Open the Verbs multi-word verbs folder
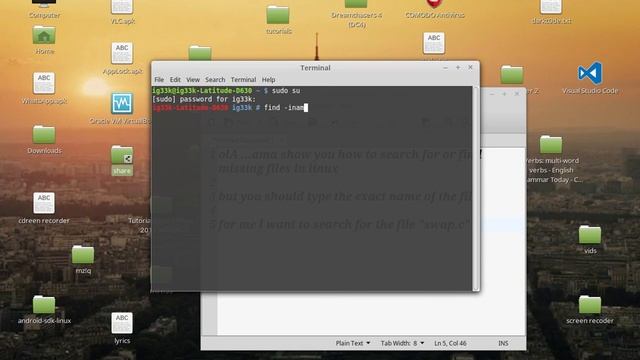This screenshot has height=360, width=640. click(551, 144)
